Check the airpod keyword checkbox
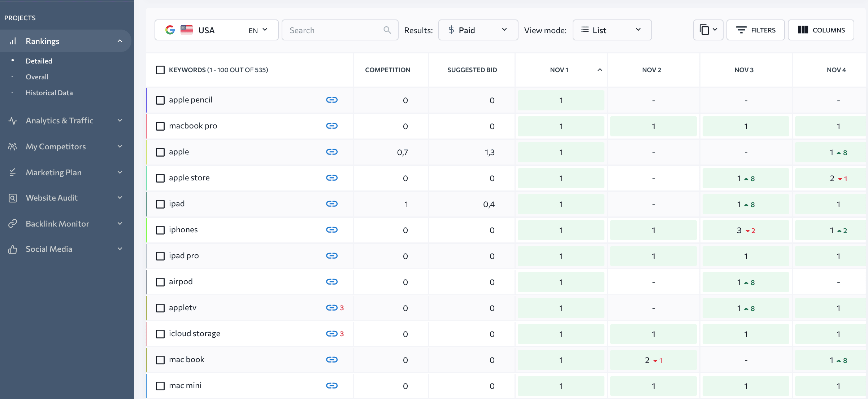The image size is (868, 399). point(160,282)
